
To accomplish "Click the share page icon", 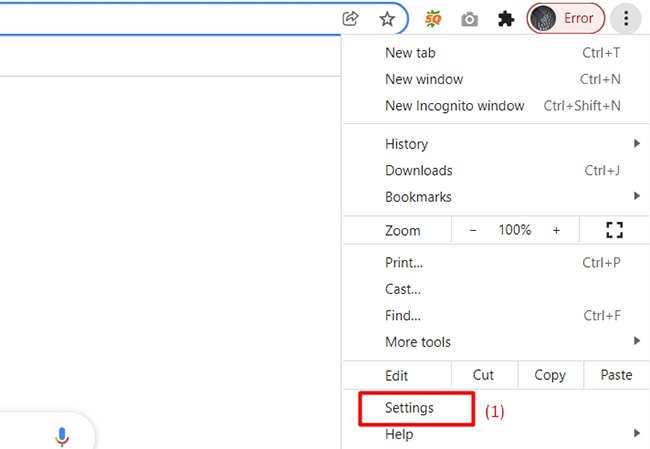I will tap(351, 18).
